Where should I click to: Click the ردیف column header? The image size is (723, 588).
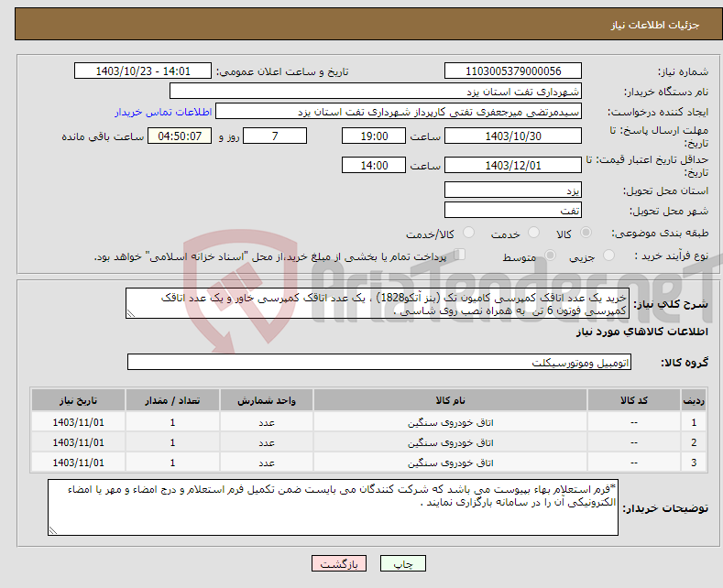[x=694, y=400]
